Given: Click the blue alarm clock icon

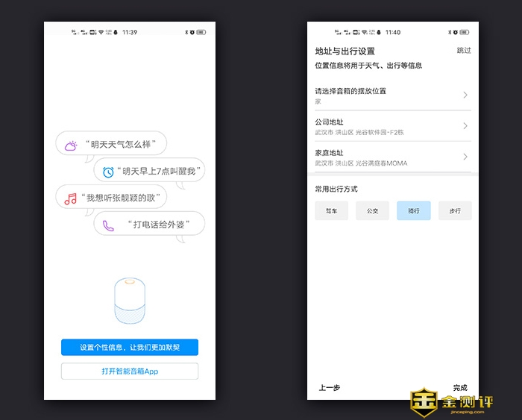Looking at the screenshot, I should pyautogui.click(x=108, y=172).
